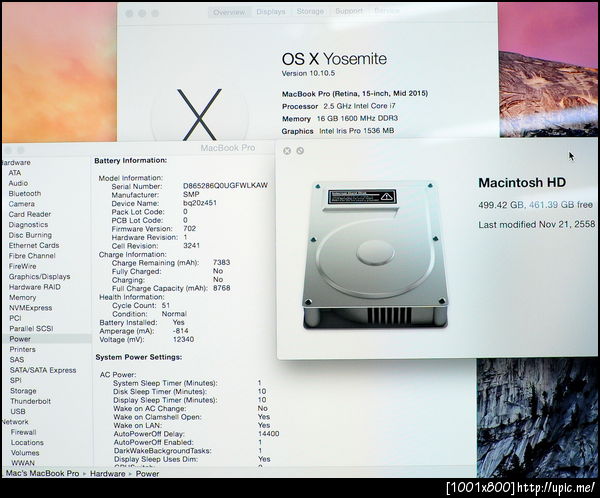Select SPI in the sidebar
The width and height of the screenshot is (600, 498).
point(16,380)
